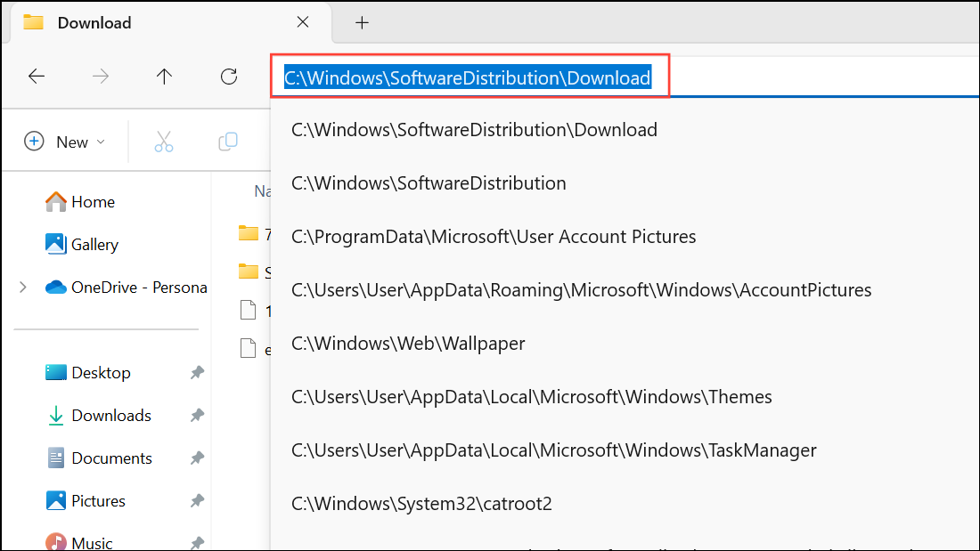
Task: Unpin the Downloads folder
Action: [x=196, y=415]
